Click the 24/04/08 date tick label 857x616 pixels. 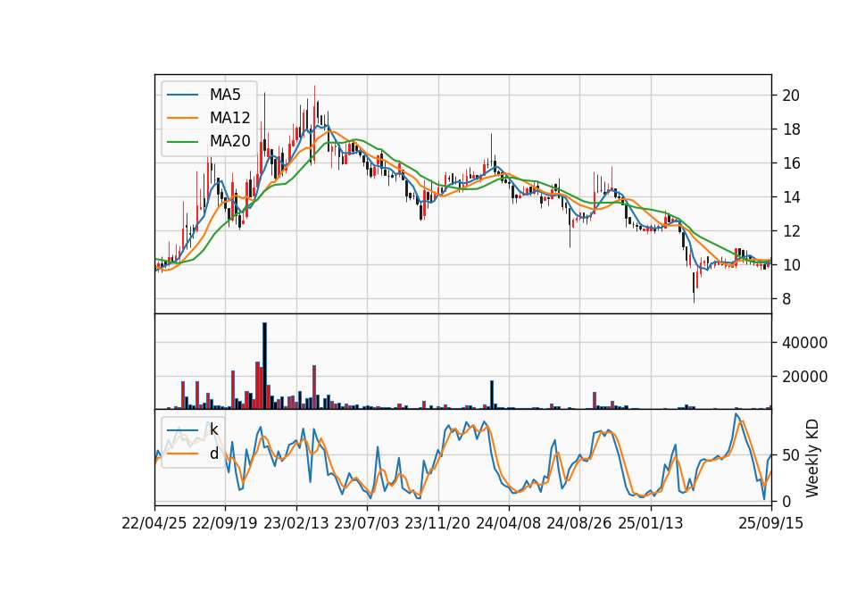[x=508, y=524]
